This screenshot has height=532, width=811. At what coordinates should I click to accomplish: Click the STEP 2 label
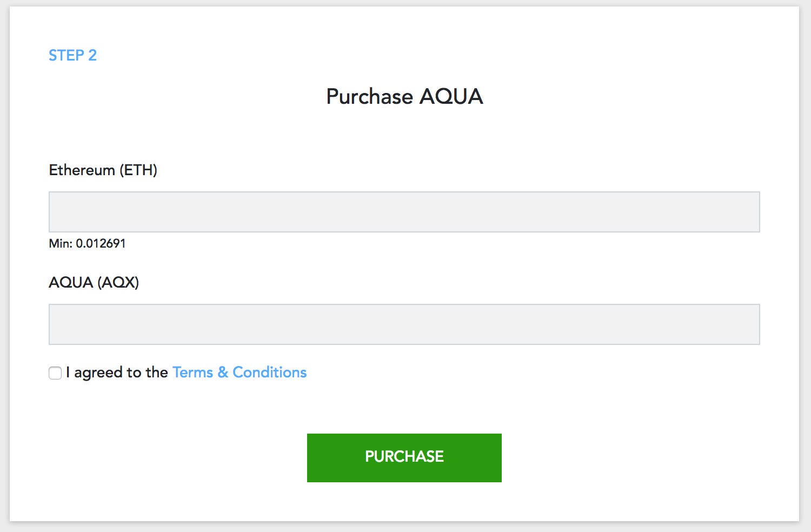click(72, 55)
